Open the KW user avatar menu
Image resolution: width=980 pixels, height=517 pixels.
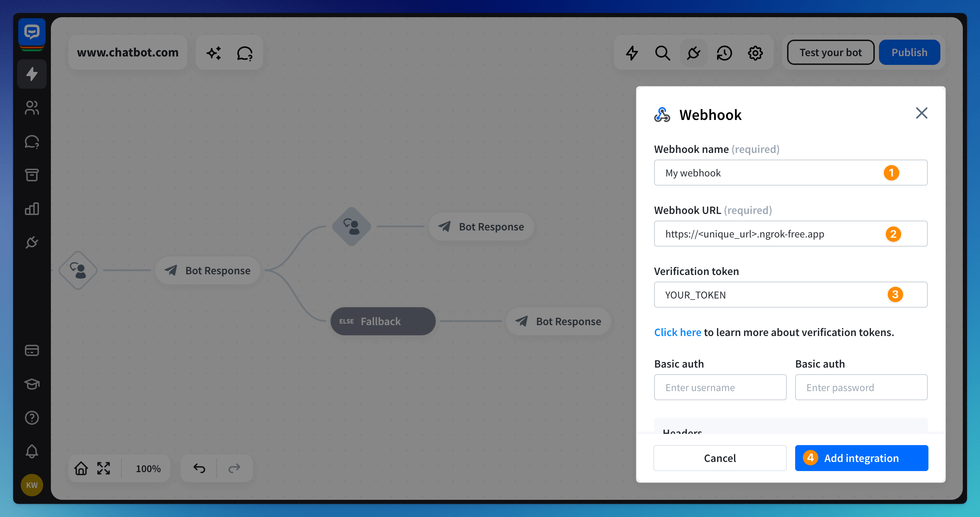32,485
